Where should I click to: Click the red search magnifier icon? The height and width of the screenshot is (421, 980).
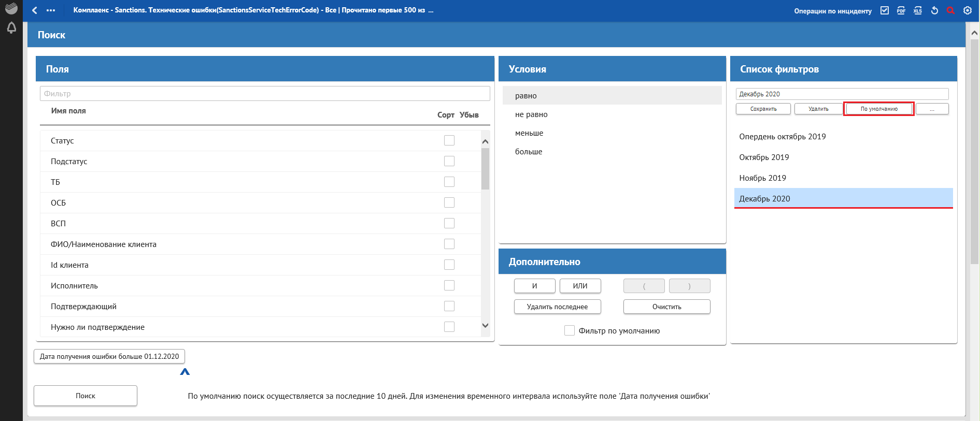point(950,10)
